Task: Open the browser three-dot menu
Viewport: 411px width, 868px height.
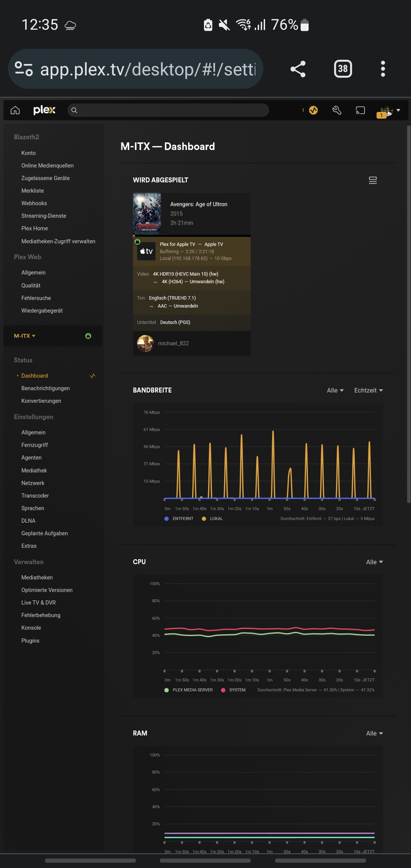Action: pyautogui.click(x=383, y=69)
